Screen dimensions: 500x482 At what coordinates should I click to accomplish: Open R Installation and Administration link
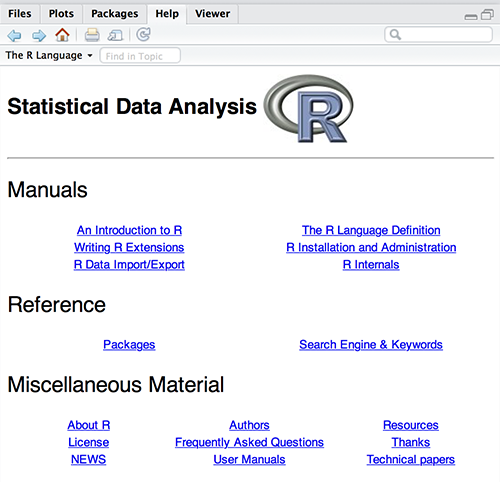coord(371,247)
